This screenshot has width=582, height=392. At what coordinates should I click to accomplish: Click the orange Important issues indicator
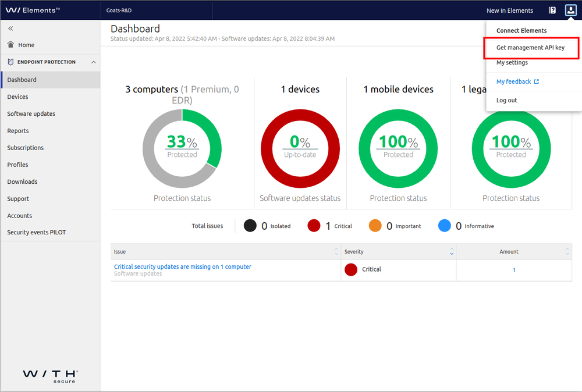pyautogui.click(x=375, y=226)
